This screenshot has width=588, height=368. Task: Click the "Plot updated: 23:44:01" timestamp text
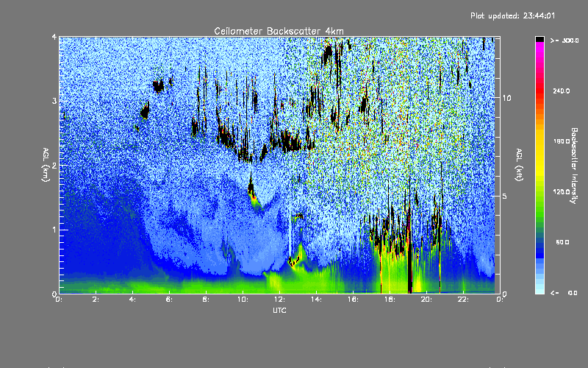(x=512, y=15)
